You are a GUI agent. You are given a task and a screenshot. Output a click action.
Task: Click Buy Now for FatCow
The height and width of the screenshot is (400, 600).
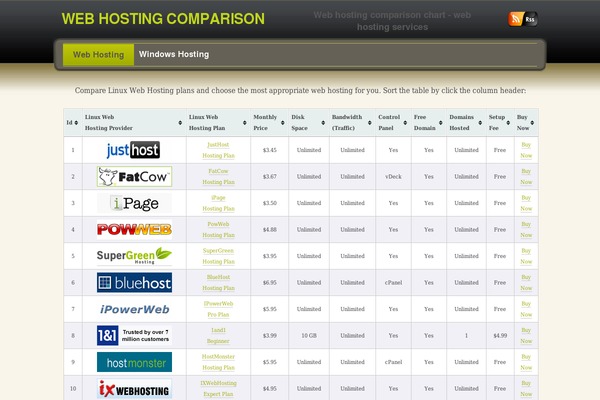point(526,176)
